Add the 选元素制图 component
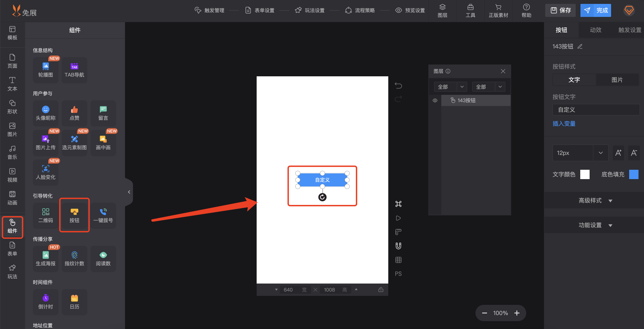 point(74,143)
